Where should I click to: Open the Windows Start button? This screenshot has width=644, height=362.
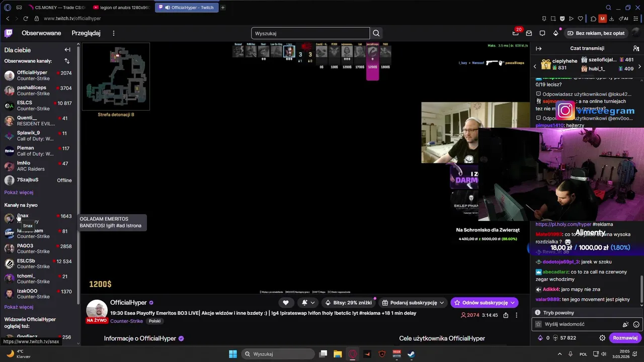[233, 354]
